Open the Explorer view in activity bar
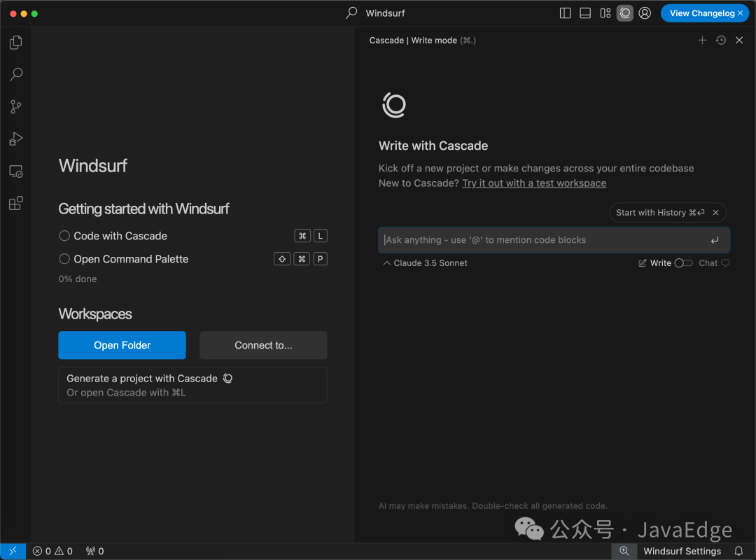The image size is (756, 560). 16,43
